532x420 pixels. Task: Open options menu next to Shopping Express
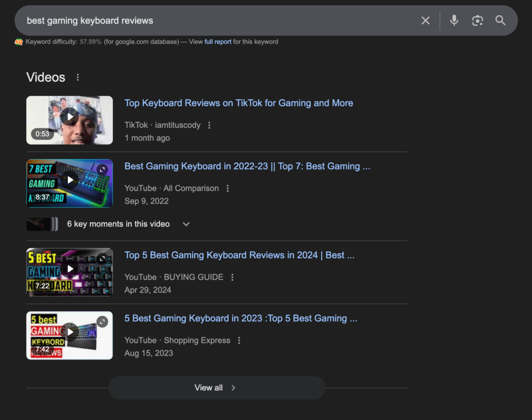click(x=239, y=340)
